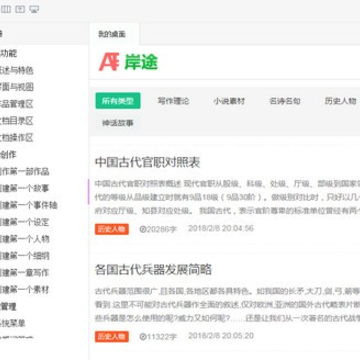Open 档操作区 item in sidebar
The image size is (360, 360).
17,138
